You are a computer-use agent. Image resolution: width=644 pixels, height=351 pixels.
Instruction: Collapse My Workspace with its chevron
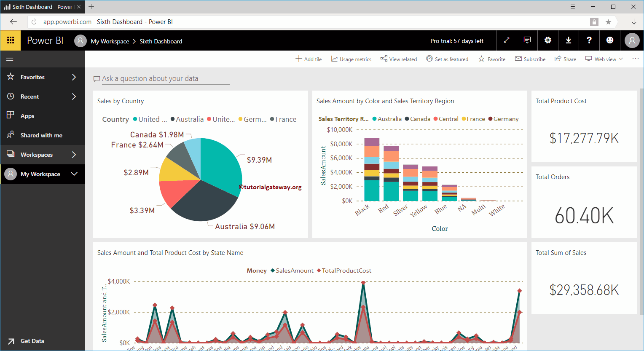pyautogui.click(x=74, y=174)
